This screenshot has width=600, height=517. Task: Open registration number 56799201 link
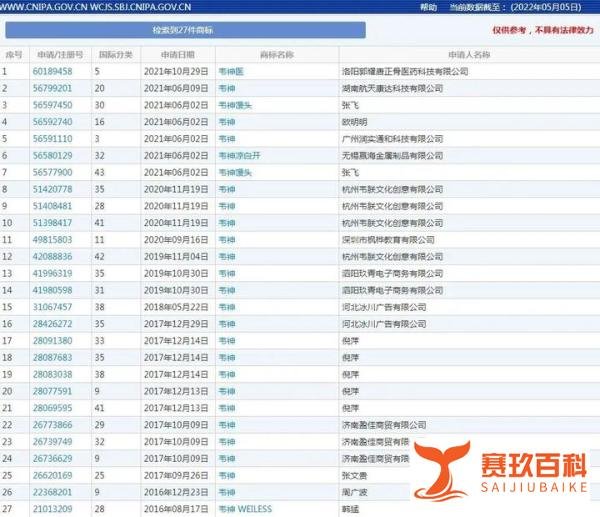pos(52,88)
